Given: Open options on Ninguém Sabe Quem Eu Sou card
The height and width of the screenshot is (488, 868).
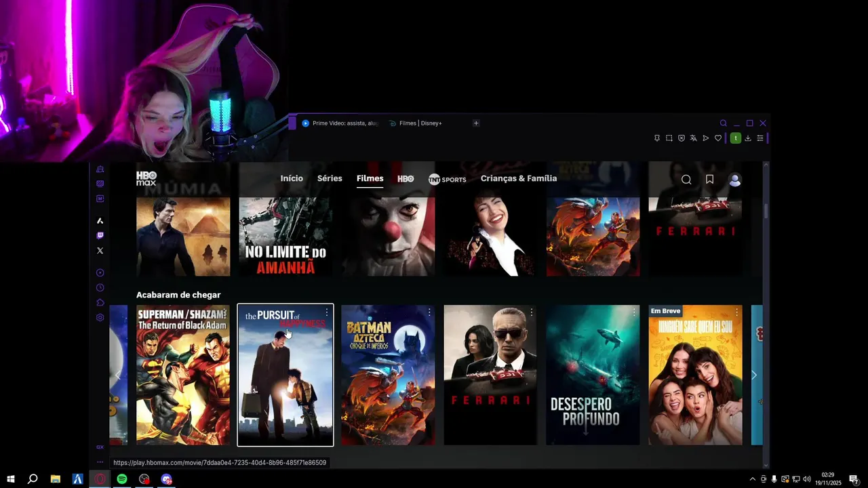Looking at the screenshot, I should click(x=737, y=312).
